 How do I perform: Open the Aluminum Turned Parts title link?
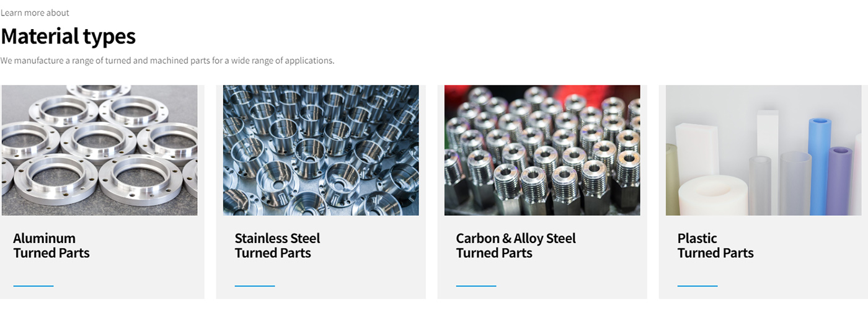tap(51, 246)
